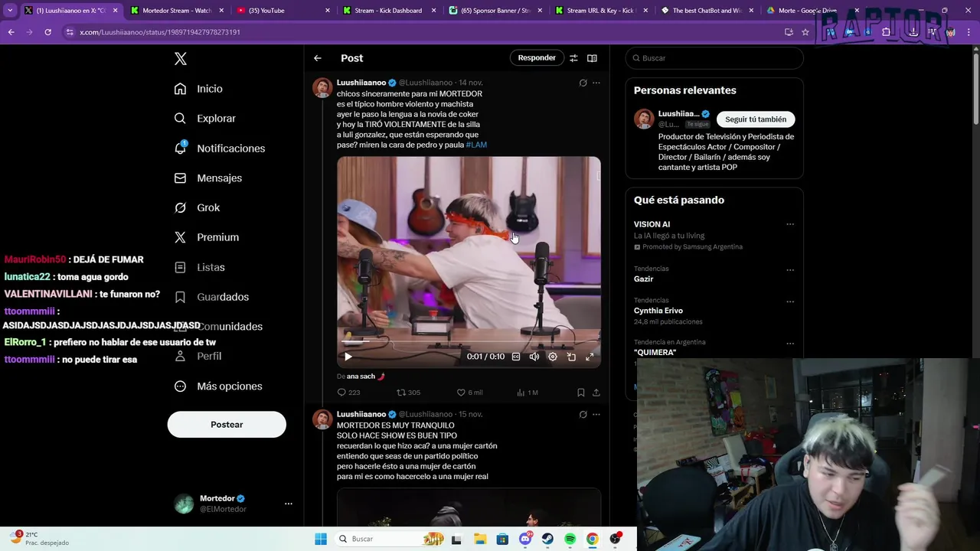Image resolution: width=980 pixels, height=551 pixels.
Task: Click the x.com address bar
Action: (x=429, y=32)
